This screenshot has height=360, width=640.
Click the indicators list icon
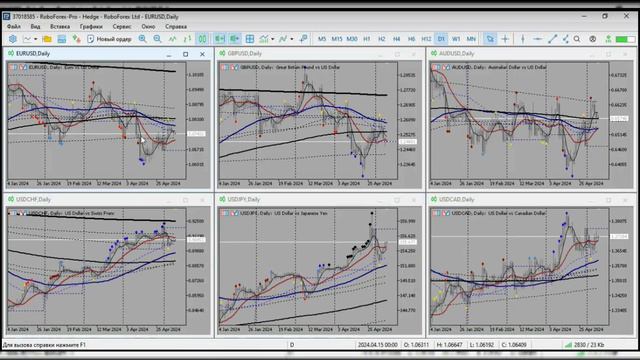[264, 39]
